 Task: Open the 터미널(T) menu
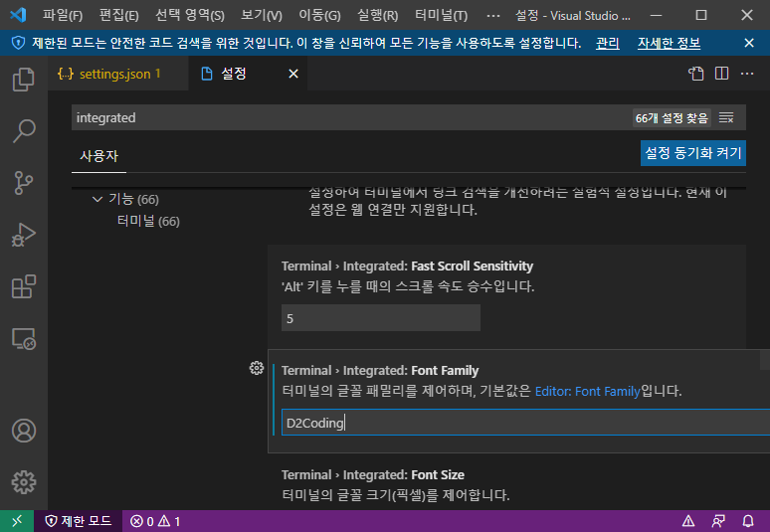pos(441,16)
